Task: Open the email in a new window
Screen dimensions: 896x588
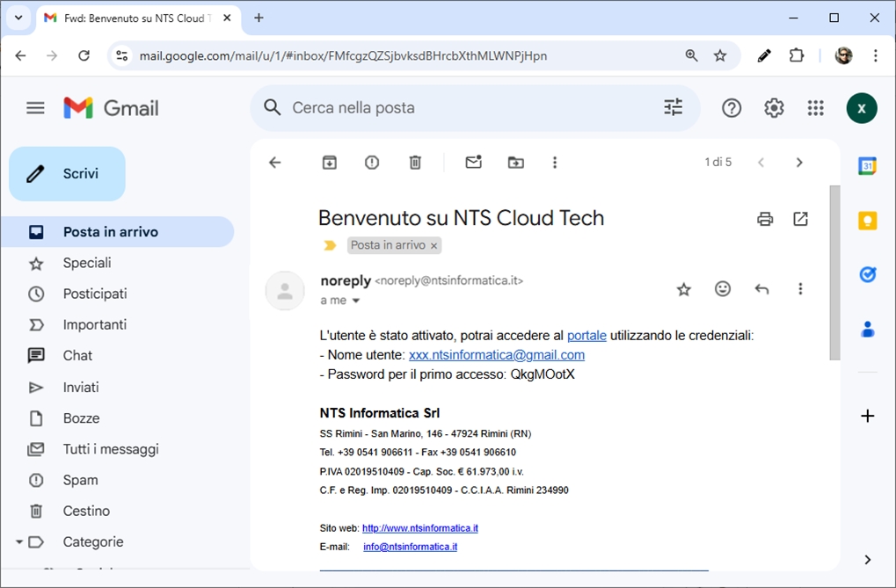Action: 800,219
